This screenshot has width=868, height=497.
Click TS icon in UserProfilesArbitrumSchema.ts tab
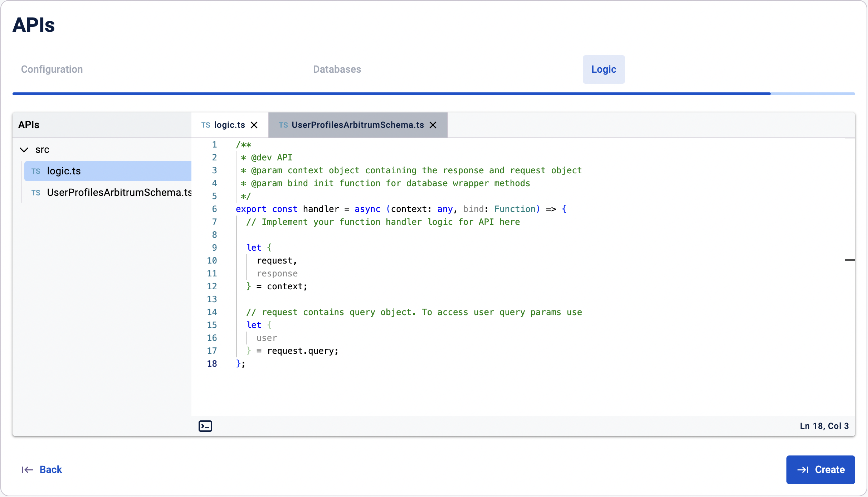[283, 125]
